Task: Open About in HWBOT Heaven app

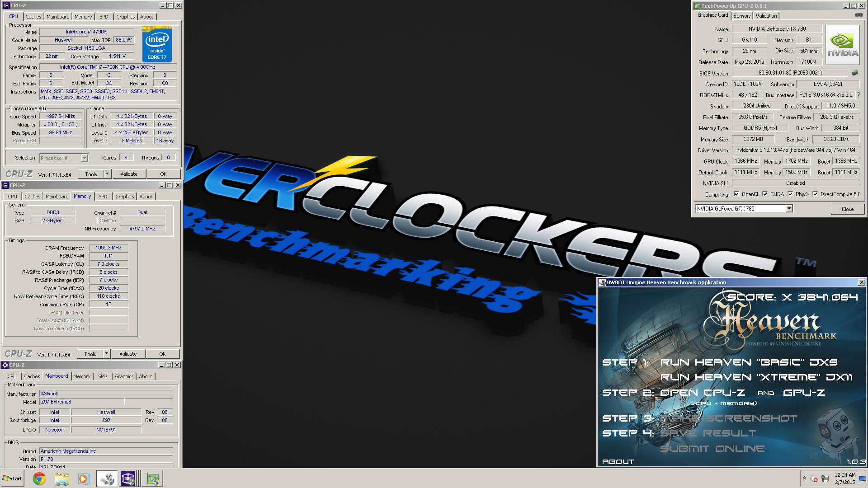Action: tap(618, 462)
